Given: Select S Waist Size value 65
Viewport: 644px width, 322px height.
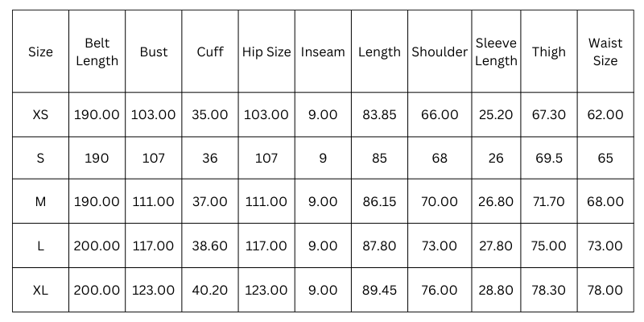Looking at the screenshot, I should tap(605, 158).
